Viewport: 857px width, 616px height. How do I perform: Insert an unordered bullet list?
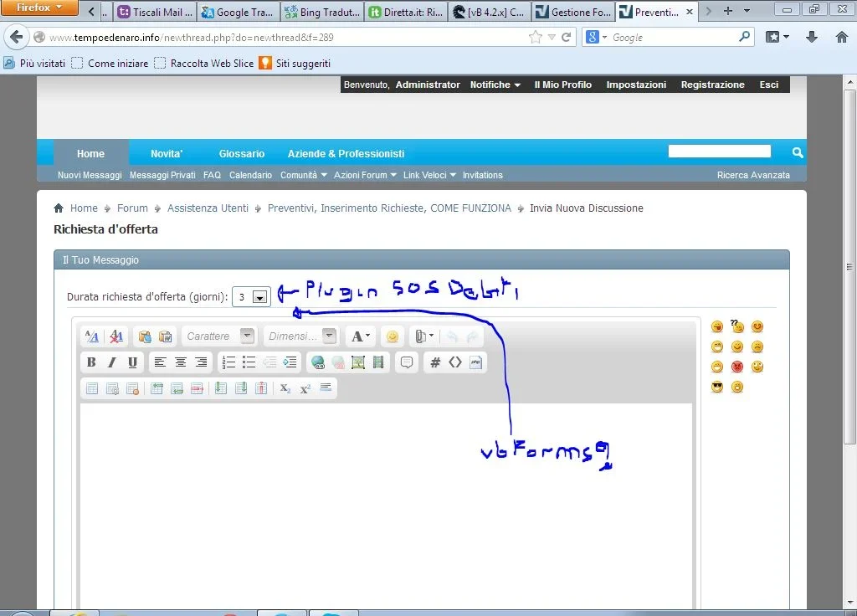point(249,362)
